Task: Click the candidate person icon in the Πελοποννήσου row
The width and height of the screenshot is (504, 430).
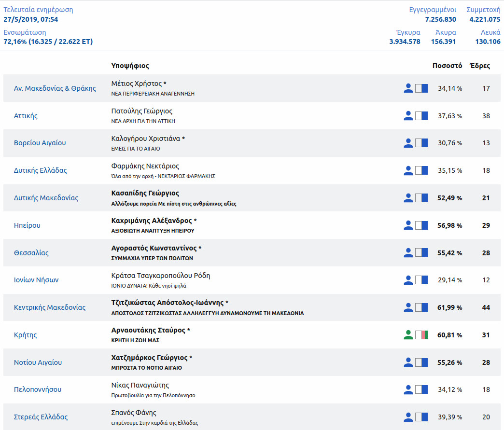Action: pos(408,389)
